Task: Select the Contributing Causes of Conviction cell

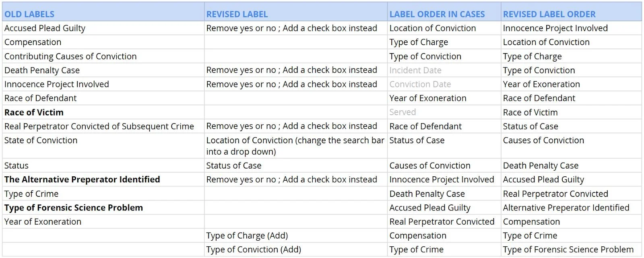Action: coord(103,56)
